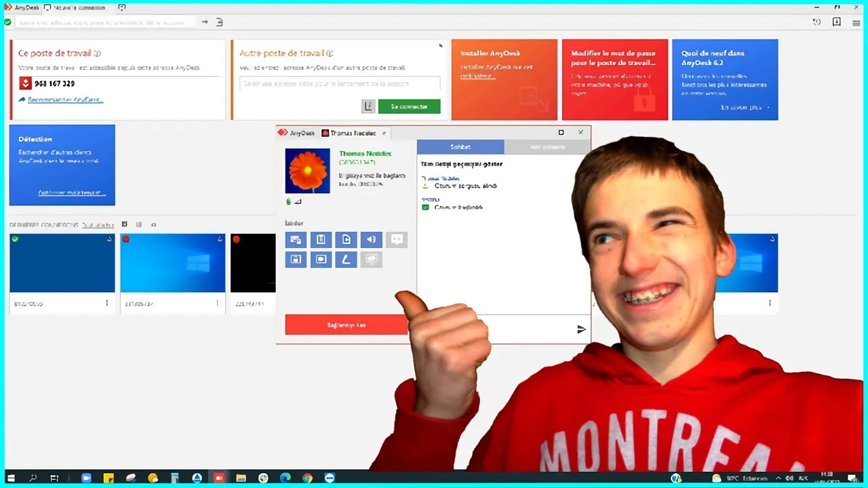Close the Thomas Nedelec tab with its x
The height and width of the screenshot is (488, 868).
coord(384,133)
